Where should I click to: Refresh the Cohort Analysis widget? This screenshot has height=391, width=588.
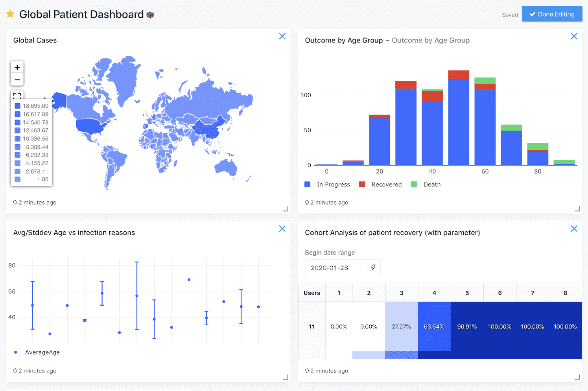coord(306,370)
